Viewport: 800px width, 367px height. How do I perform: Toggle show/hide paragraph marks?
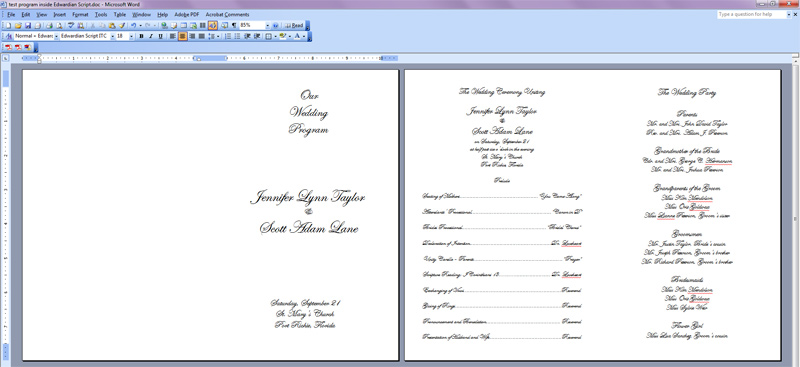[234, 25]
